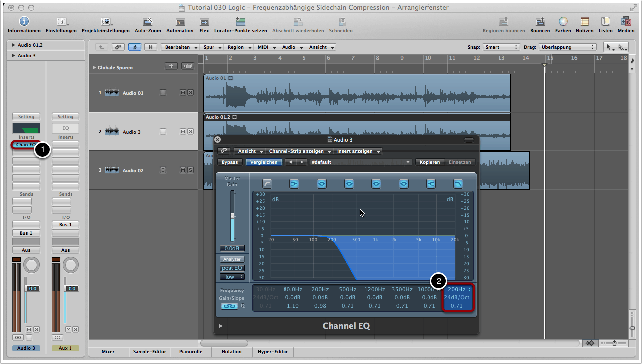Click the Kopieren button in plugin window
The image size is (642, 364).
pyautogui.click(x=429, y=162)
